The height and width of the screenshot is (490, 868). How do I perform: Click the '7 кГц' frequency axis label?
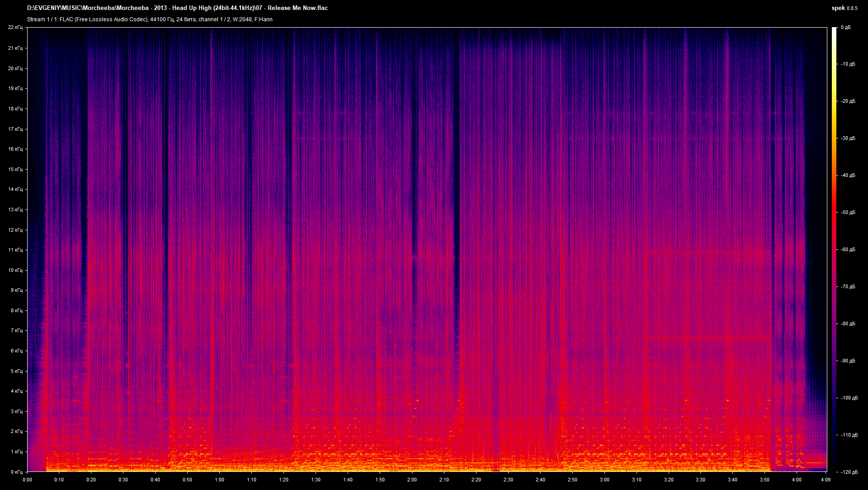coord(17,330)
